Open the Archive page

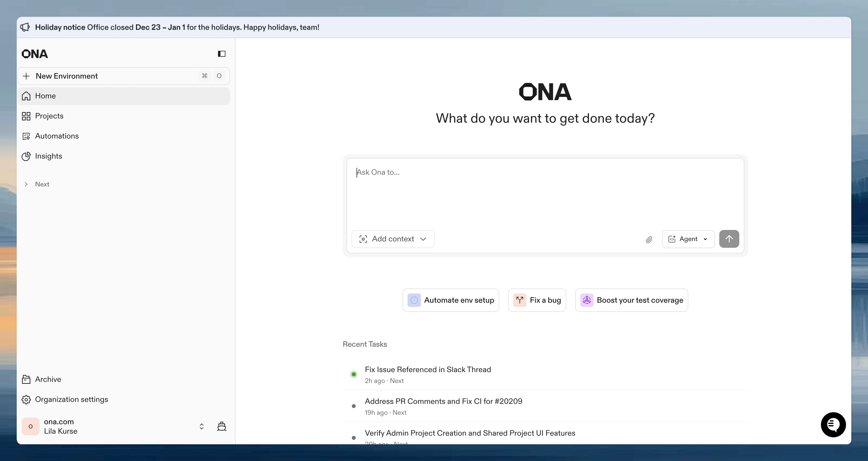pyautogui.click(x=48, y=379)
